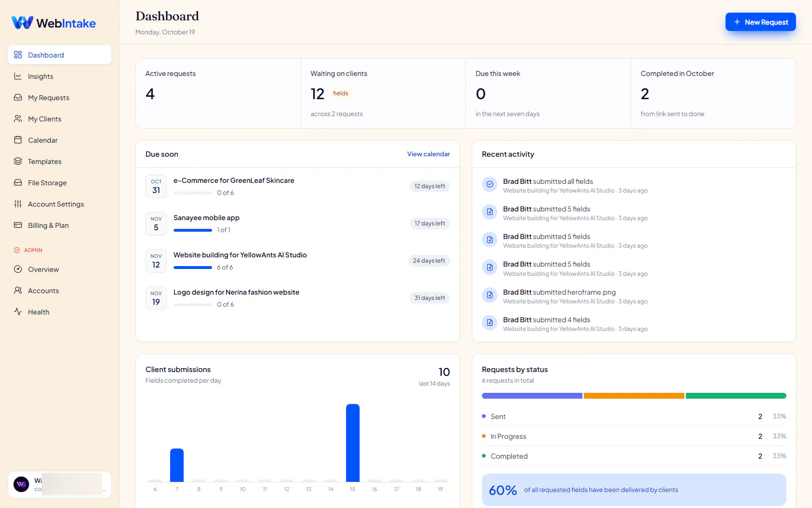Click the My Clients people icon

tap(18, 119)
